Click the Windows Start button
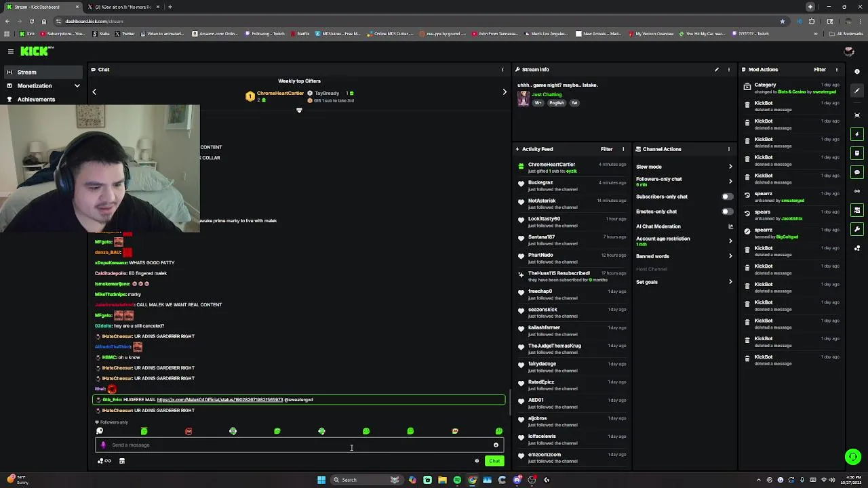Image resolution: width=868 pixels, height=488 pixels. 321,480
